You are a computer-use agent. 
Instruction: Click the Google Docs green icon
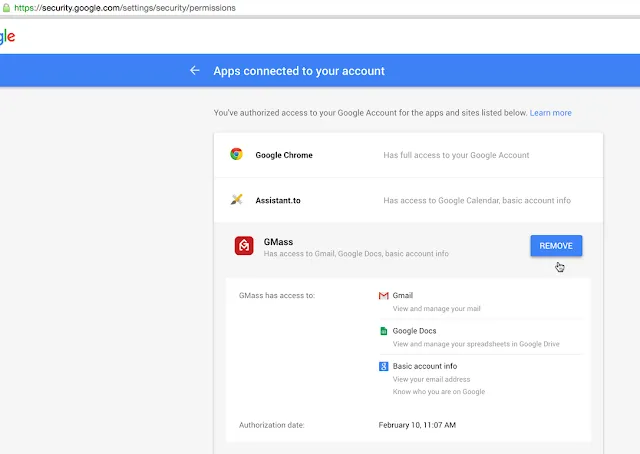tap(384, 331)
